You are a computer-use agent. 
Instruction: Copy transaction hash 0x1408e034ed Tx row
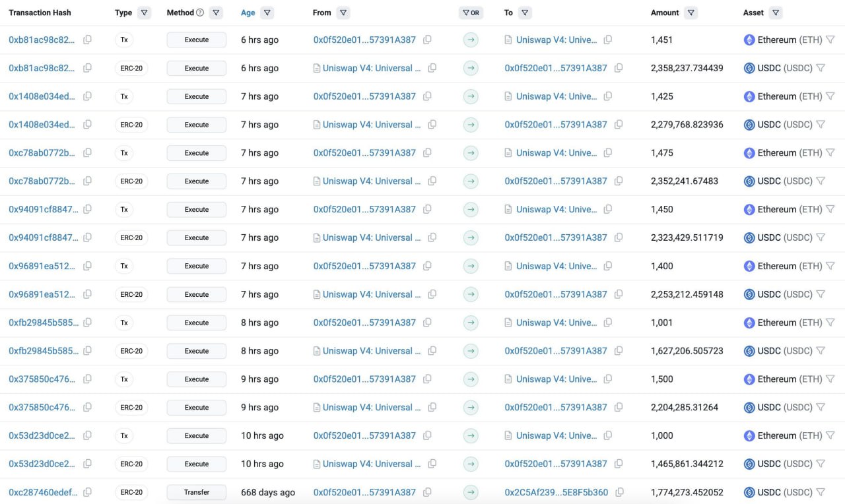point(87,96)
